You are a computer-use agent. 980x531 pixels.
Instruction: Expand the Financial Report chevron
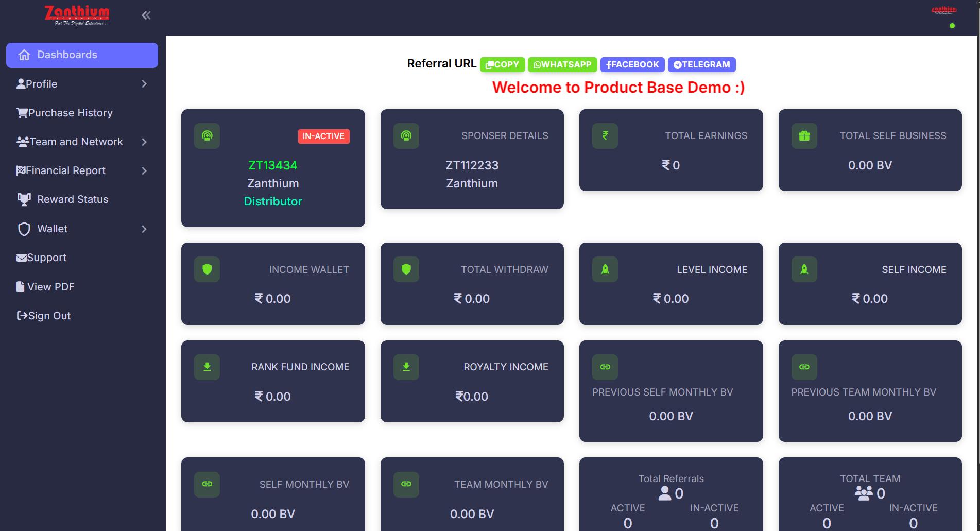[x=144, y=170]
